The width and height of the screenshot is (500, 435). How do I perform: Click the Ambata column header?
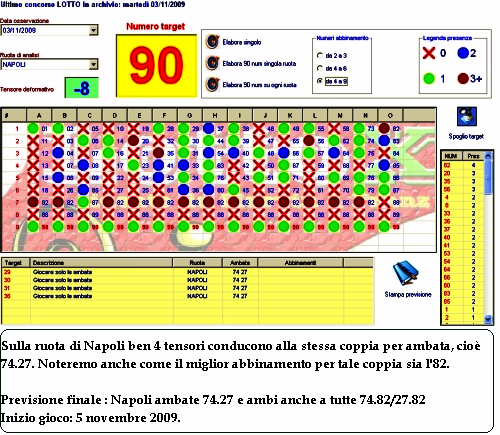pos(240,263)
